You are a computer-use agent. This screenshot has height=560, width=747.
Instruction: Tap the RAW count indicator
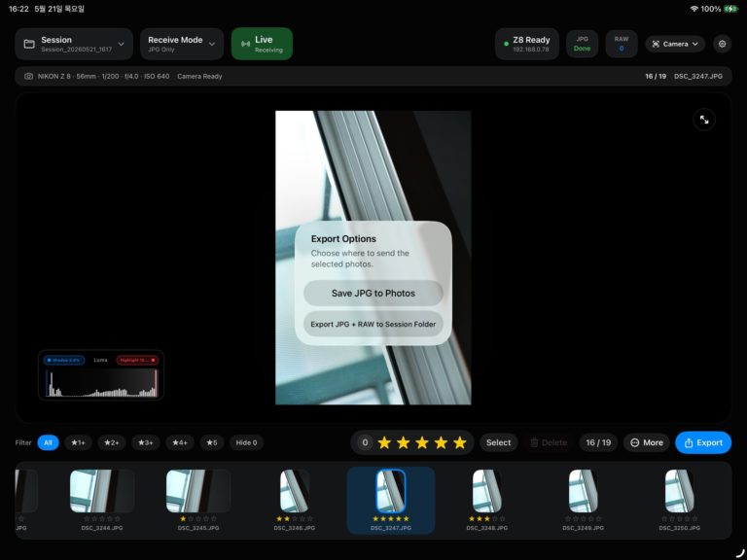[622, 44]
